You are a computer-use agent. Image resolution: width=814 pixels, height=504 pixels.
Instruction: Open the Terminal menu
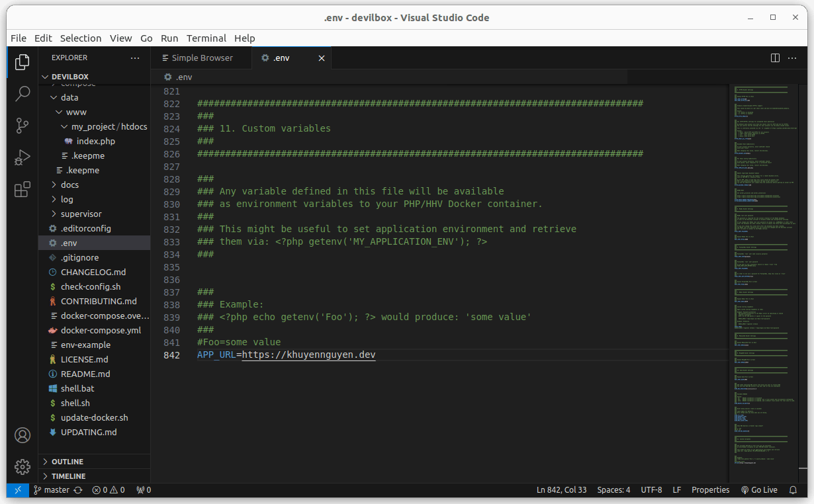[x=206, y=38]
